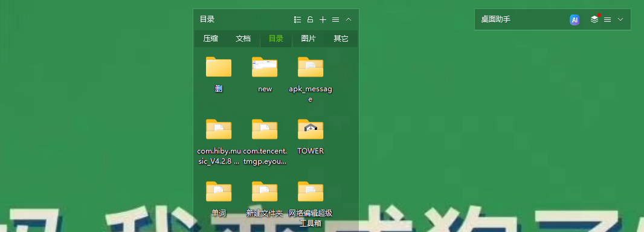Toggle the lock icon in 目录 panel
This screenshot has width=644, height=232.
coord(311,19)
